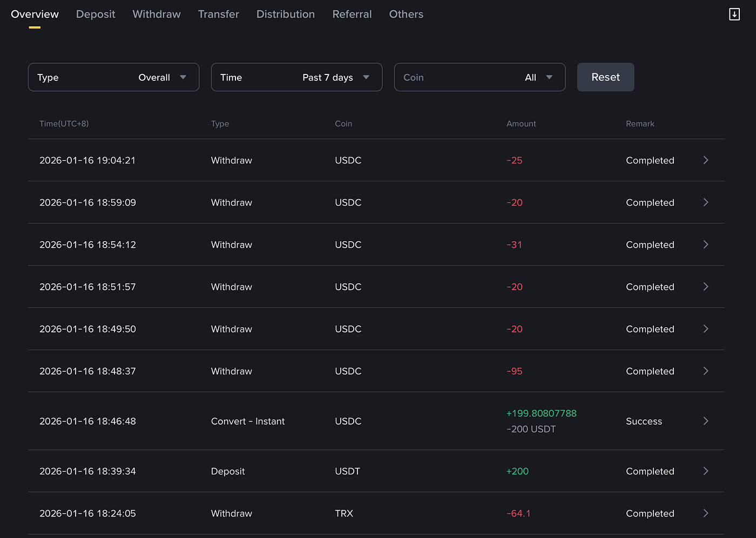Viewport: 756px width, 538px height.
Task: Click the Type column header
Action: pyautogui.click(x=220, y=124)
